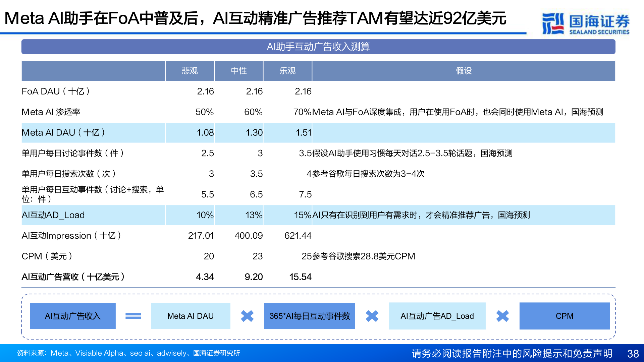Select the AI互动广告收入 formula box
The height and width of the screenshot is (362, 644).
[73, 316]
